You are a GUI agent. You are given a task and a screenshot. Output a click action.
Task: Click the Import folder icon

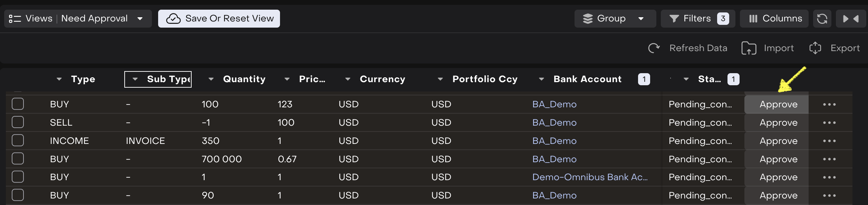(749, 48)
